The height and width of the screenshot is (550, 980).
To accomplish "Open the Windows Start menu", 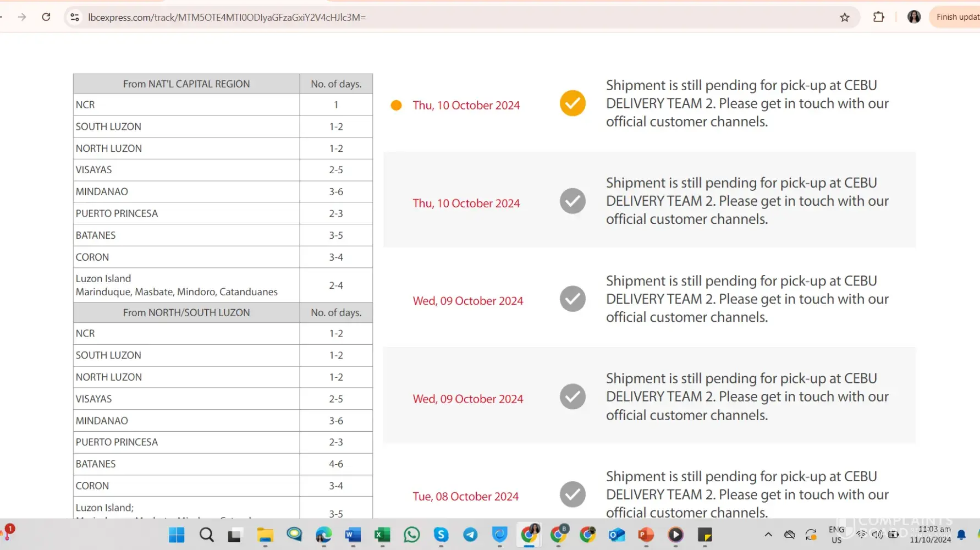I will (x=177, y=535).
